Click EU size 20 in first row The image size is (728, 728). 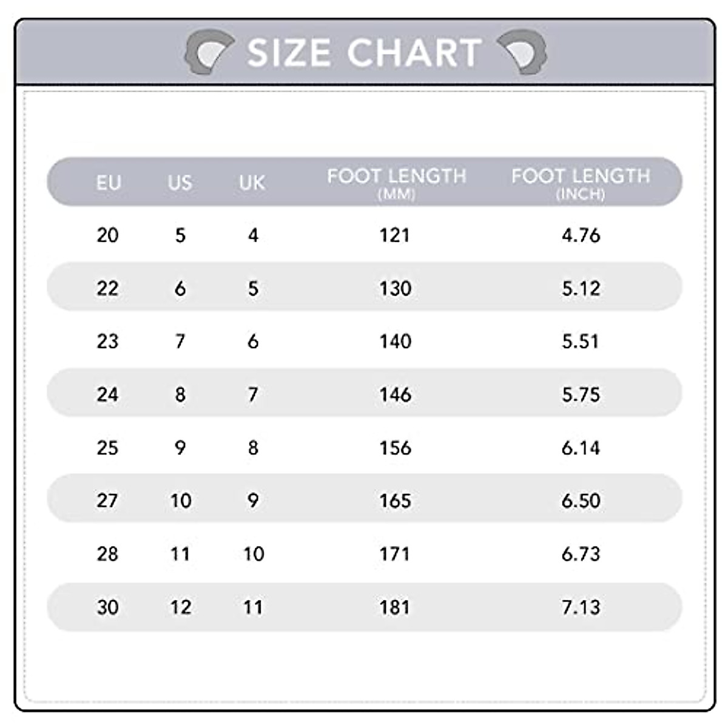click(x=107, y=235)
